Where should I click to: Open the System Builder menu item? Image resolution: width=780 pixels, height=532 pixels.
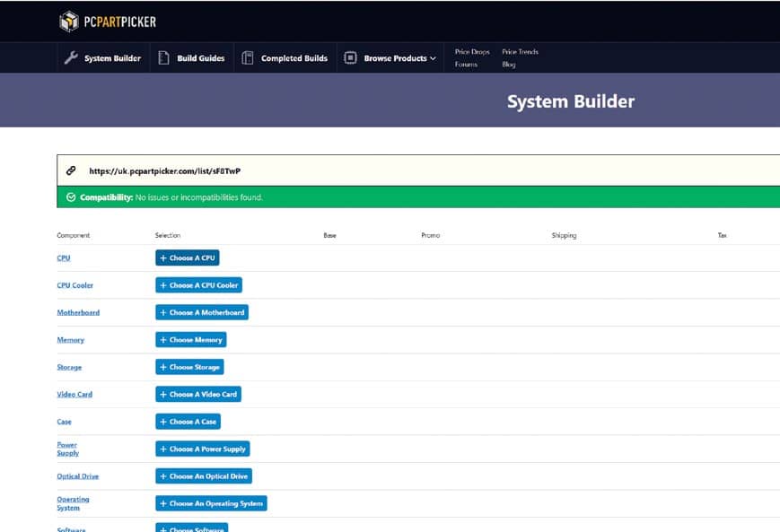pyautogui.click(x=103, y=58)
